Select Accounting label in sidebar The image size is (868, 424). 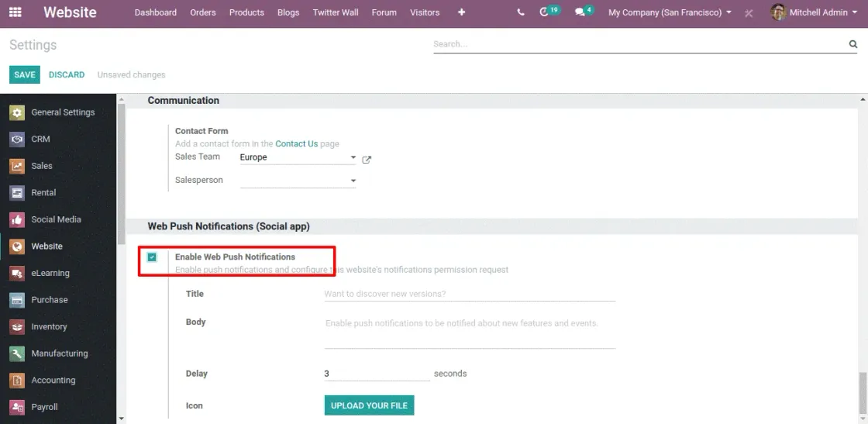tap(53, 381)
